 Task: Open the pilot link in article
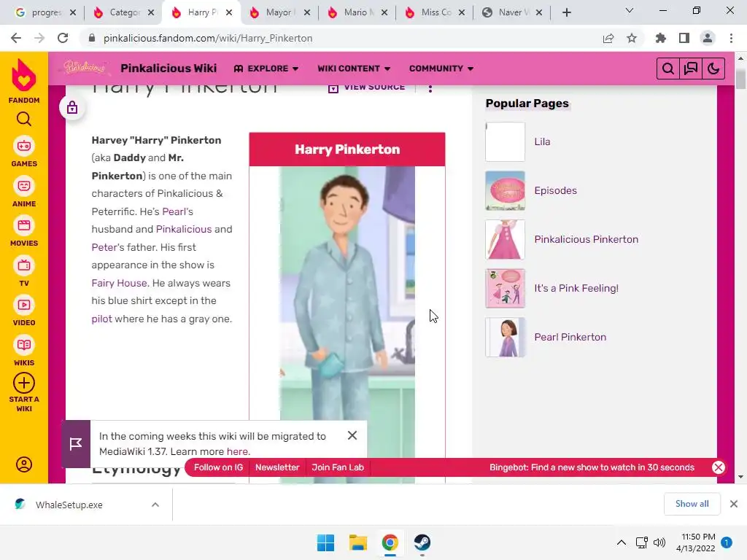point(101,319)
